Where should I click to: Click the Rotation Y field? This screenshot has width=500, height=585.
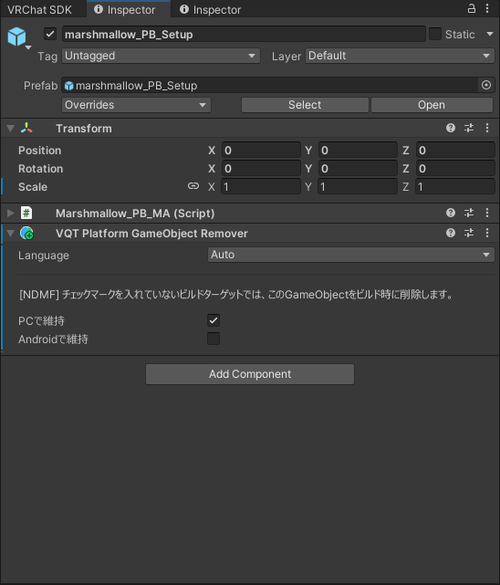click(x=357, y=168)
